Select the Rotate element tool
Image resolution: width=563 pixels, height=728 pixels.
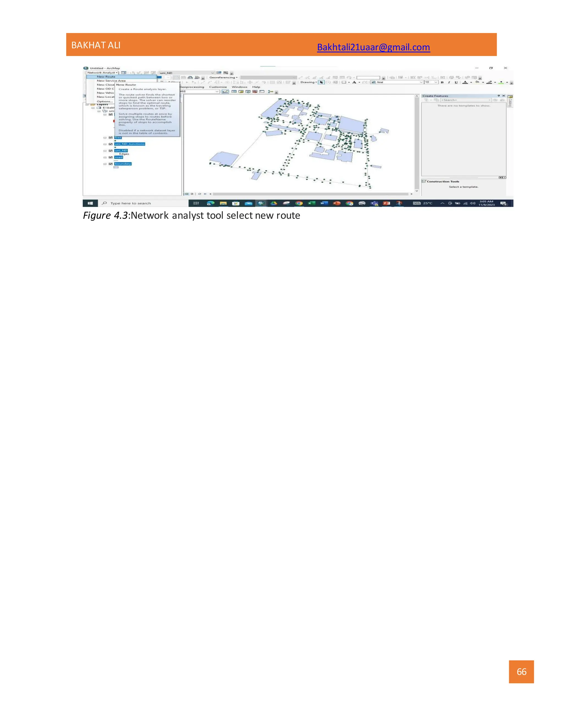(328, 82)
